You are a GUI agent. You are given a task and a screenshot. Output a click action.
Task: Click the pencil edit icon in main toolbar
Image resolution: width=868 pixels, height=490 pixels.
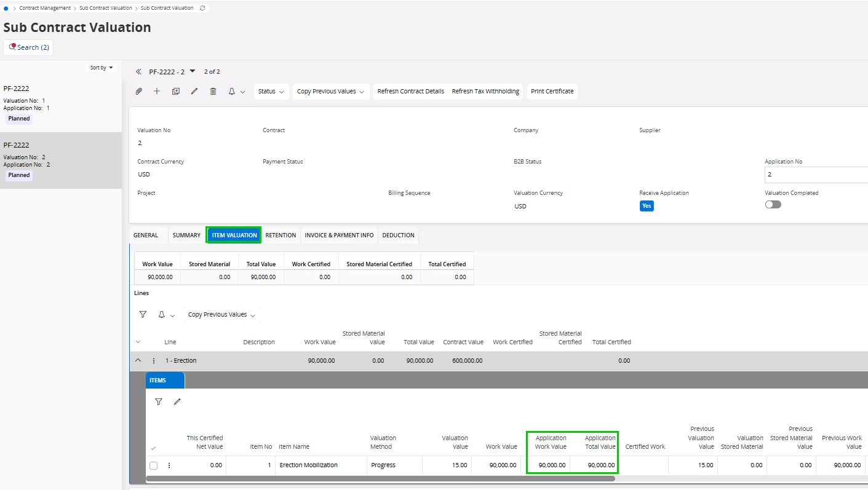point(194,91)
